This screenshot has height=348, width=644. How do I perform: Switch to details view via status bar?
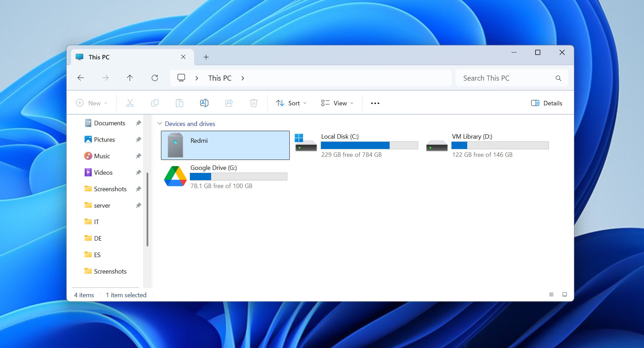(551, 294)
